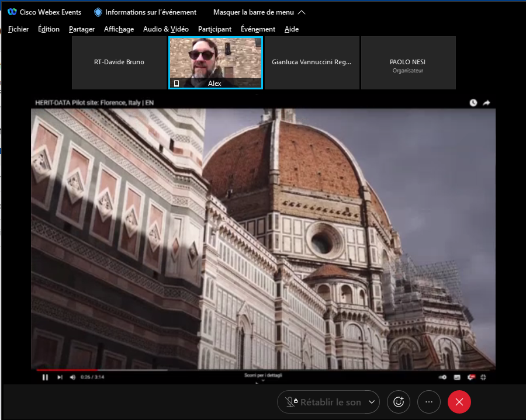Click the video title HERIT-DATA Pilot site
Screen dimensions: 526x420
tap(94, 103)
